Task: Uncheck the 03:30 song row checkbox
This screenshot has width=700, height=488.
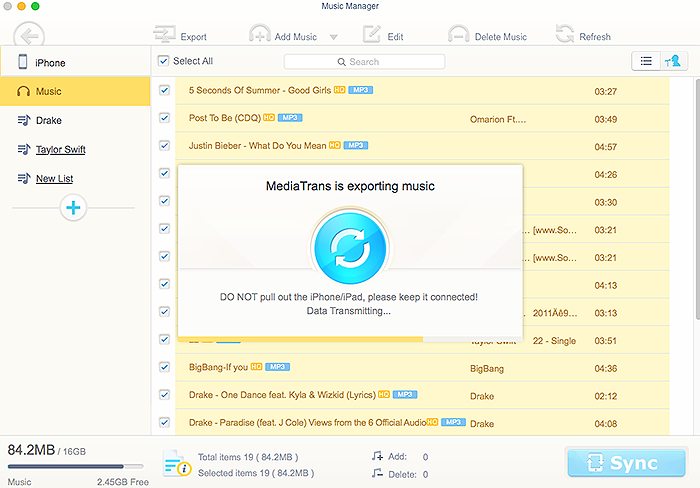Action: 164,201
